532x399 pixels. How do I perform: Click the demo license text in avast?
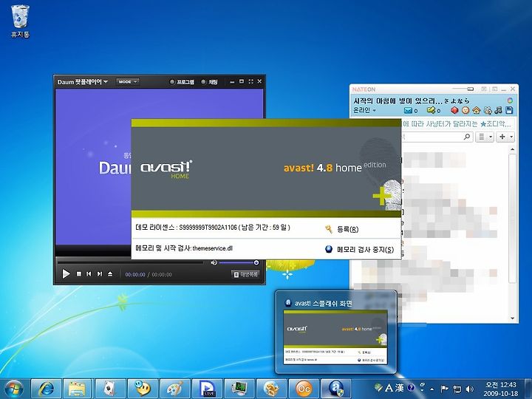(x=213, y=228)
